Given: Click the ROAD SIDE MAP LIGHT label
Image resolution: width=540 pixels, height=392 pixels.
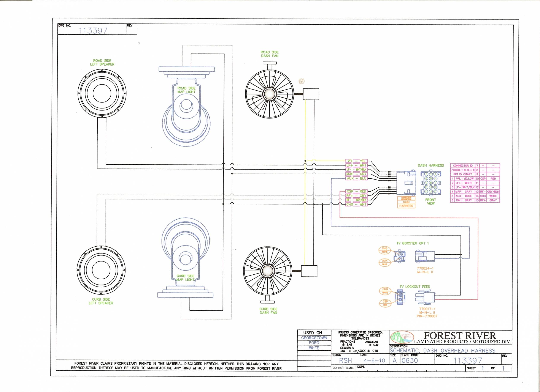Looking at the screenshot, I should 186,90.
